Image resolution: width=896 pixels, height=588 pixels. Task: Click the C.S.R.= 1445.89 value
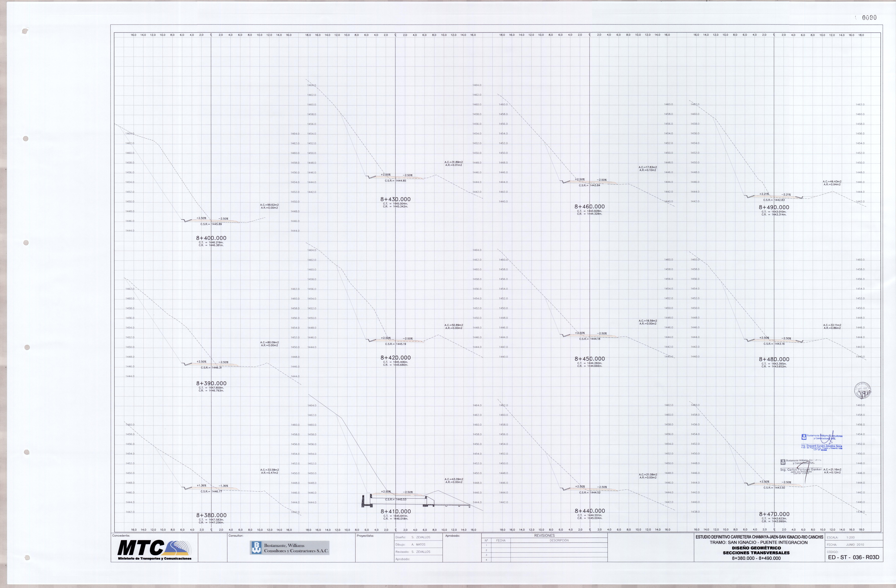click(x=211, y=224)
